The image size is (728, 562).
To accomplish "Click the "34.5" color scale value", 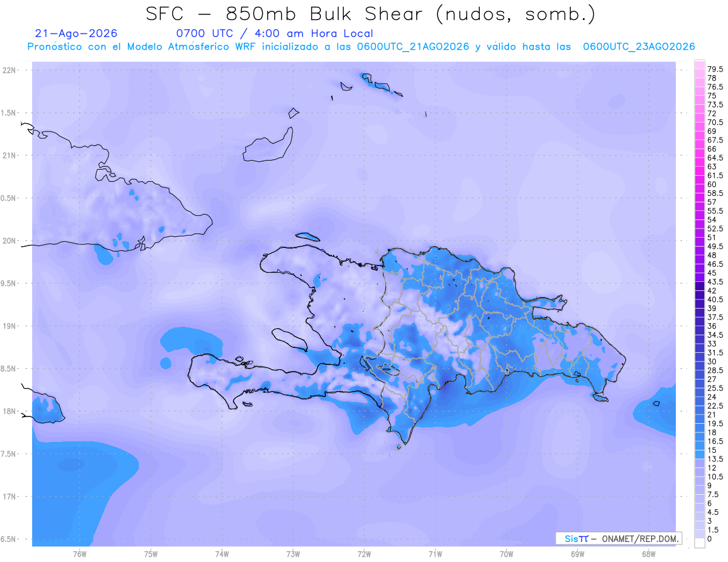I will pos(715,335).
